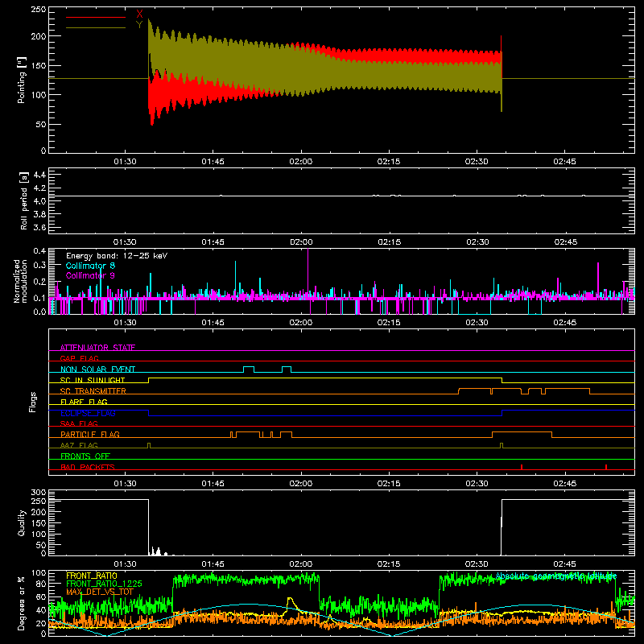The height and width of the screenshot is (644, 644).
Task: Click the magenta Collimator 9 legend entry
Action: tap(90, 275)
